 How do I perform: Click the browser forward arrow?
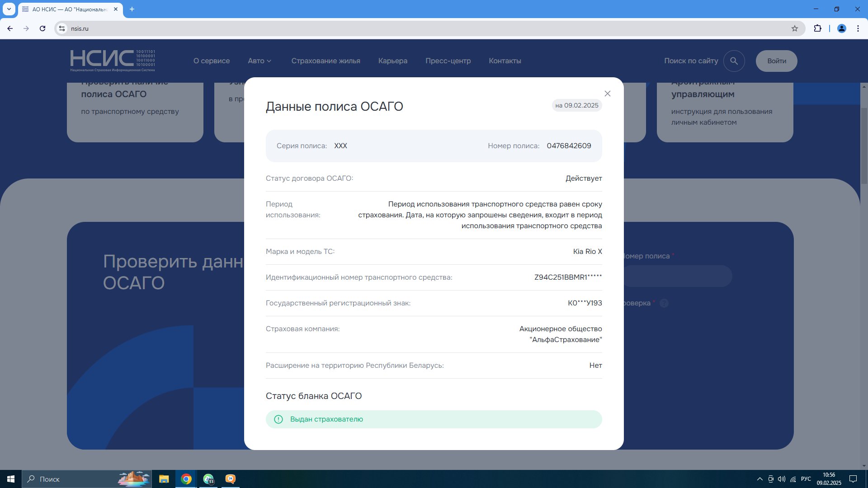pyautogui.click(x=26, y=28)
